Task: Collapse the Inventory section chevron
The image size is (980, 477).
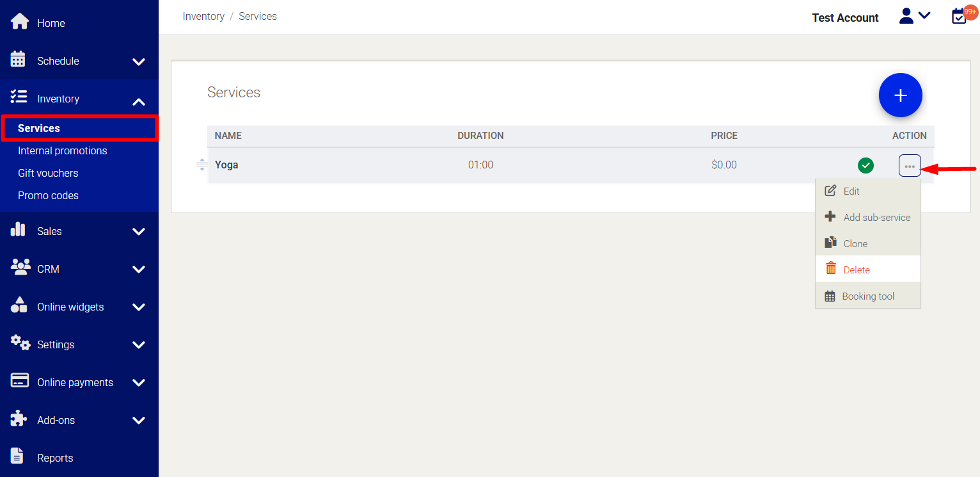Action: click(x=139, y=101)
